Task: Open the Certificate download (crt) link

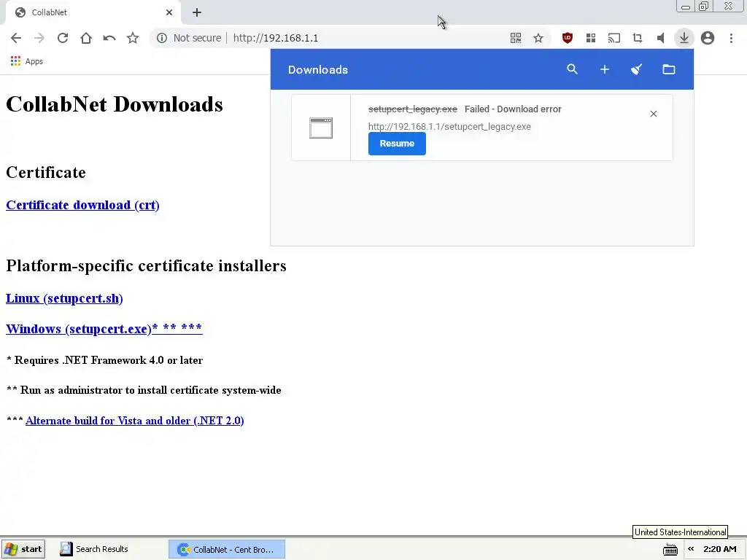Action: coord(82,205)
